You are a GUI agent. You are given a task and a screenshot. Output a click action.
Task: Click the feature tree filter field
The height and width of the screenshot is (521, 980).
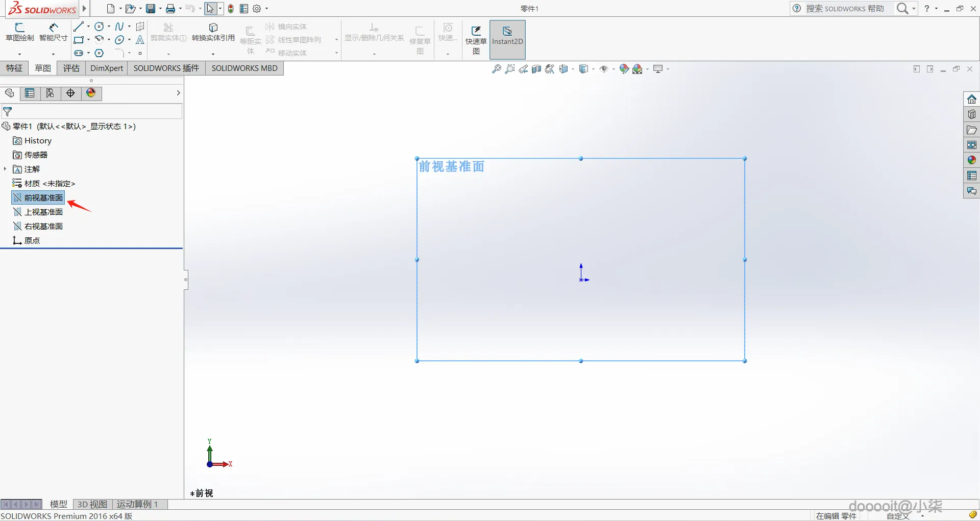pos(92,111)
